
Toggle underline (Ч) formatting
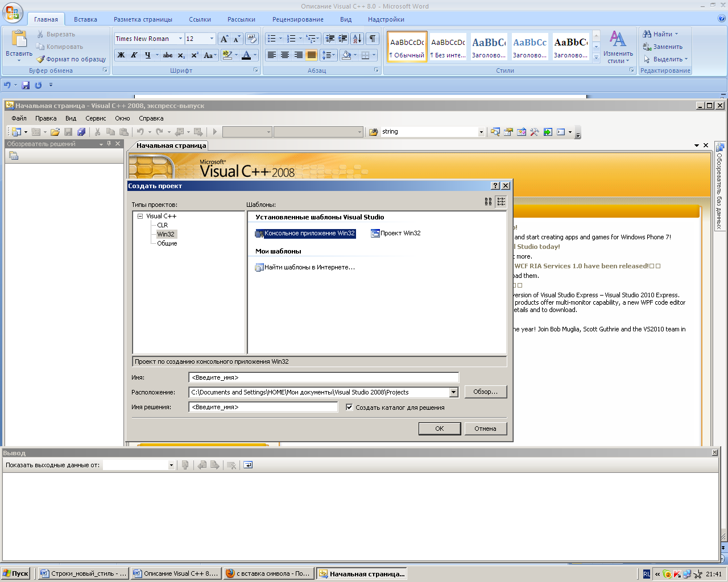click(147, 55)
